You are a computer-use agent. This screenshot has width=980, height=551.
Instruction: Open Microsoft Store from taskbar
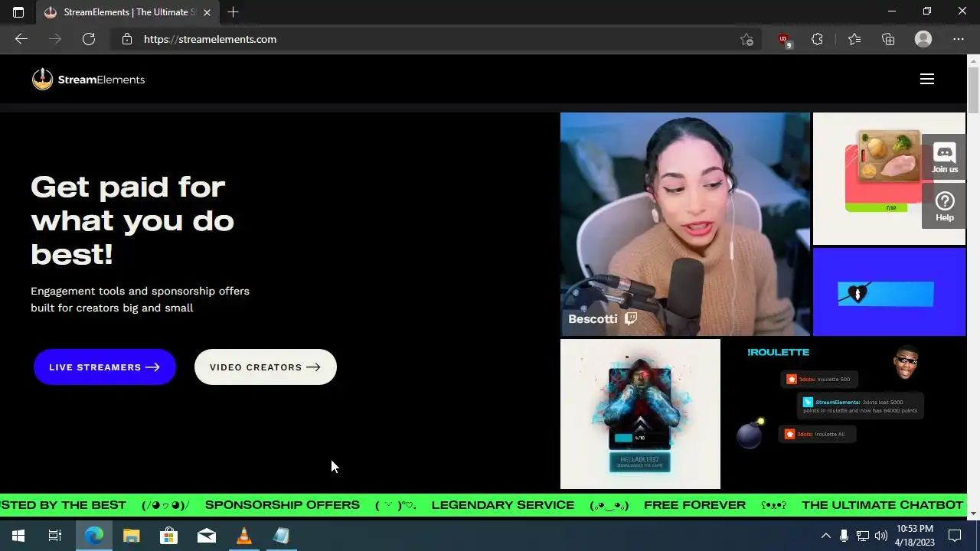click(168, 536)
